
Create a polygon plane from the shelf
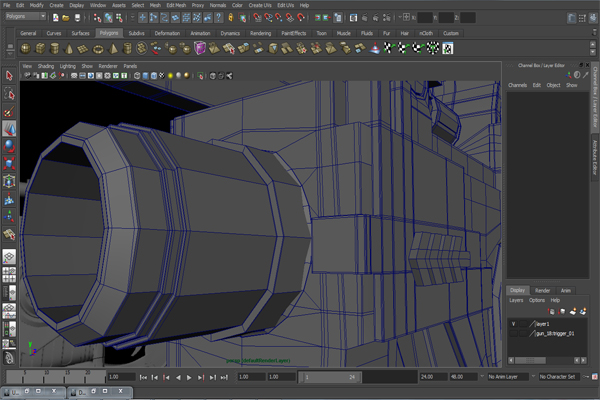pos(83,49)
